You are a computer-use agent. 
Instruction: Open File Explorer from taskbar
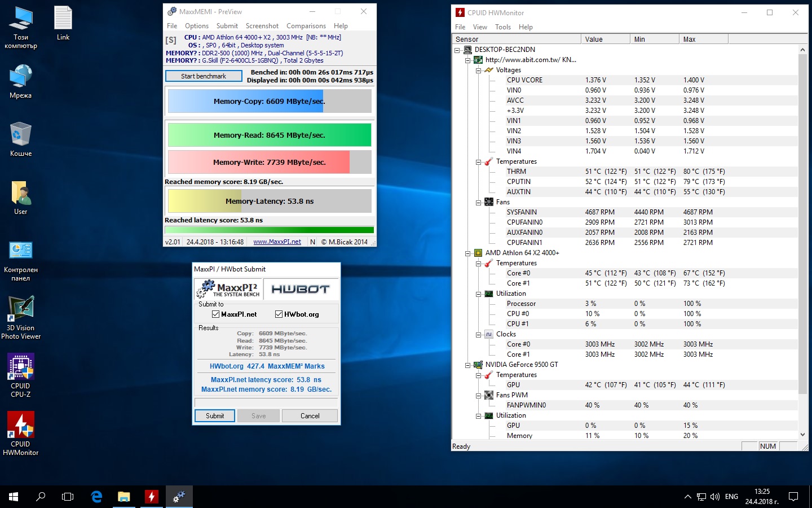[123, 497]
